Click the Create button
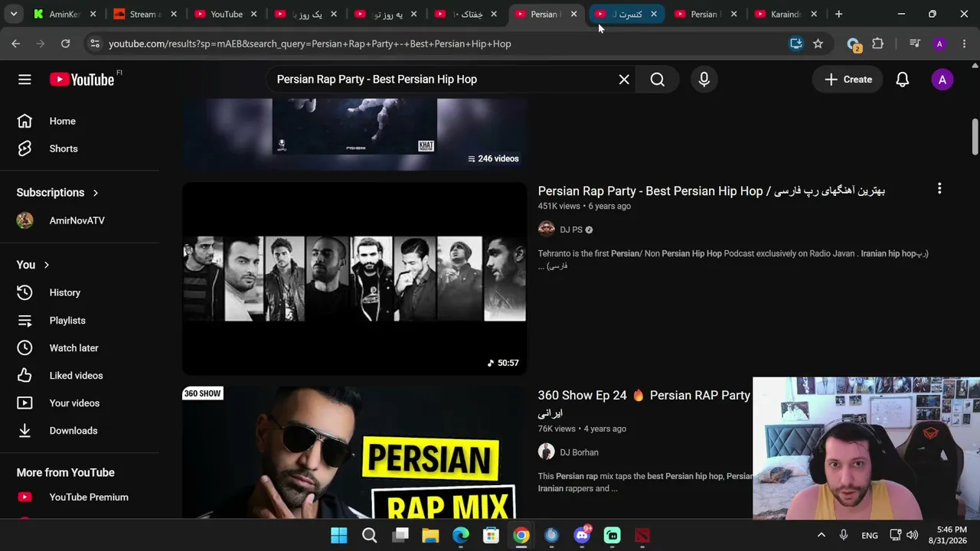 [848, 80]
